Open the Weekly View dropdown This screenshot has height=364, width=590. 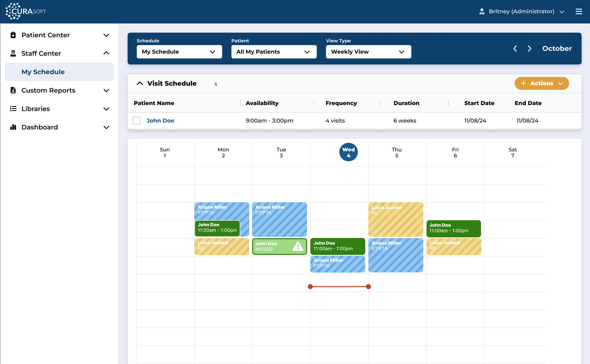(368, 52)
